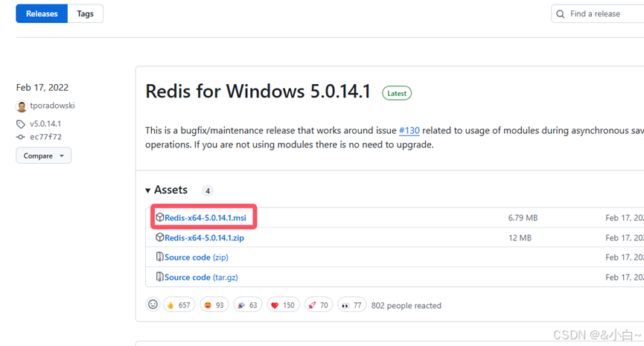This screenshot has height=346, width=644.
Task: Open tporadowski's avatar image
Action: click(22, 106)
